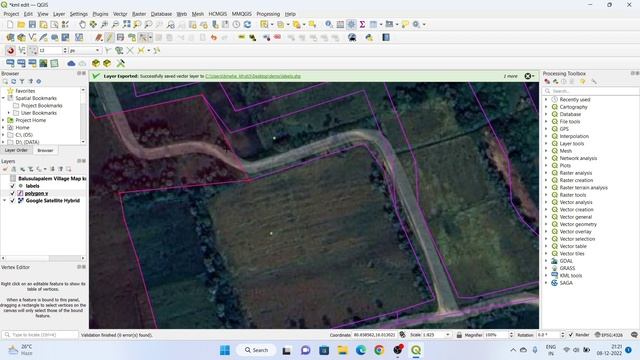Click the Windows Start button
The height and width of the screenshot is (360, 640).
(x=225, y=350)
